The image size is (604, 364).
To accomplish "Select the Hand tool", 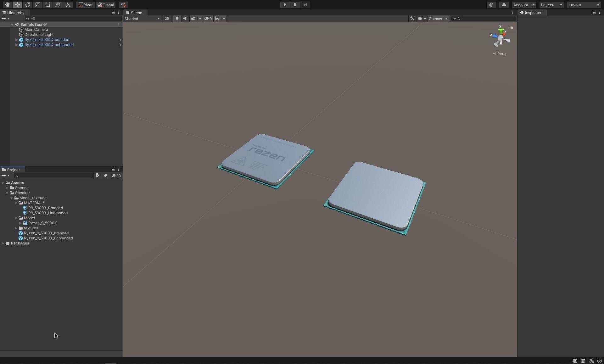I will coord(7,5).
